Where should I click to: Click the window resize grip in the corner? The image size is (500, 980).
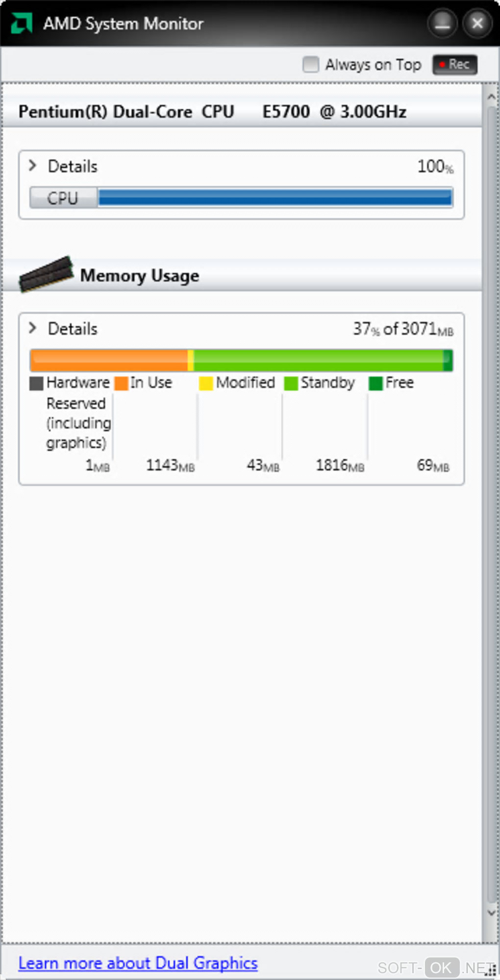click(x=493, y=972)
